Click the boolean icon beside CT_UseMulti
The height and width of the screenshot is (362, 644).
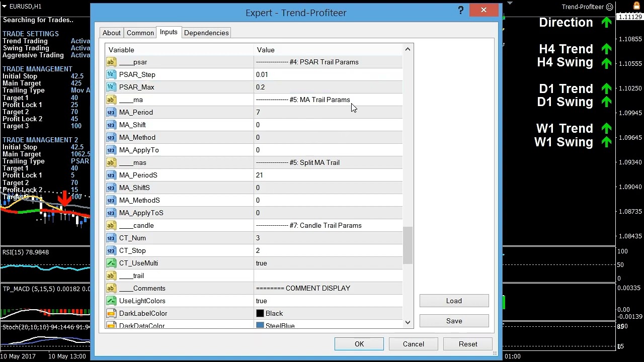point(111,263)
